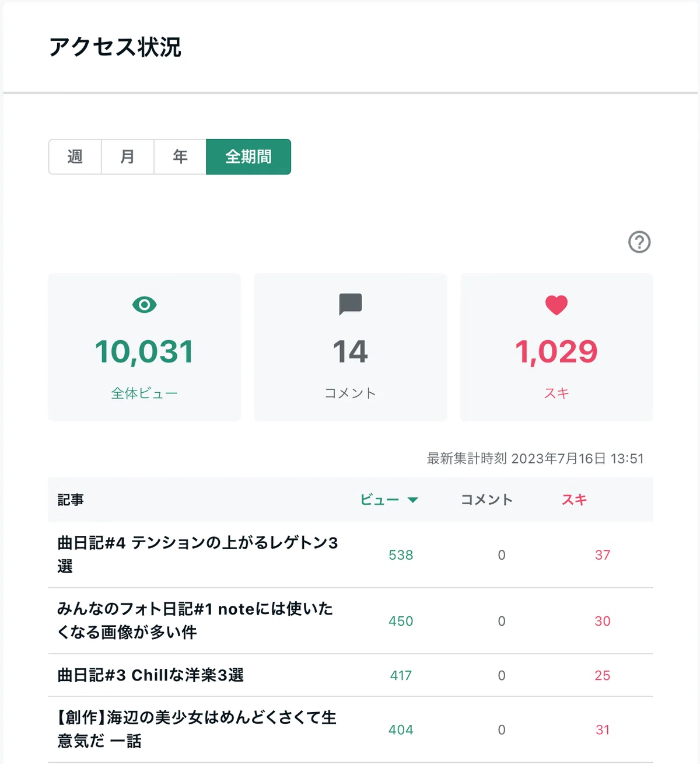Click the 538 view count

(x=401, y=555)
